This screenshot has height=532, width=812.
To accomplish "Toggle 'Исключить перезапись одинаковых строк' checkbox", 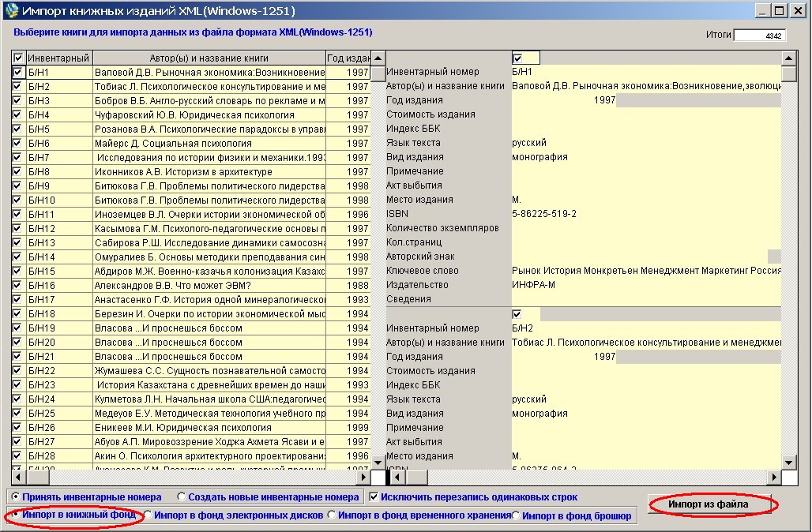I will point(375,497).
